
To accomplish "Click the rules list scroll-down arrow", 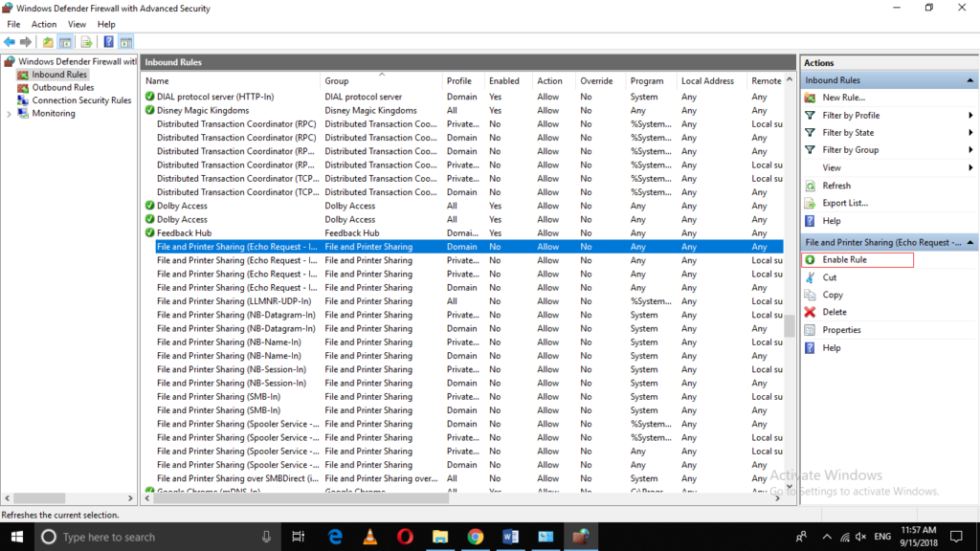I will 790,486.
